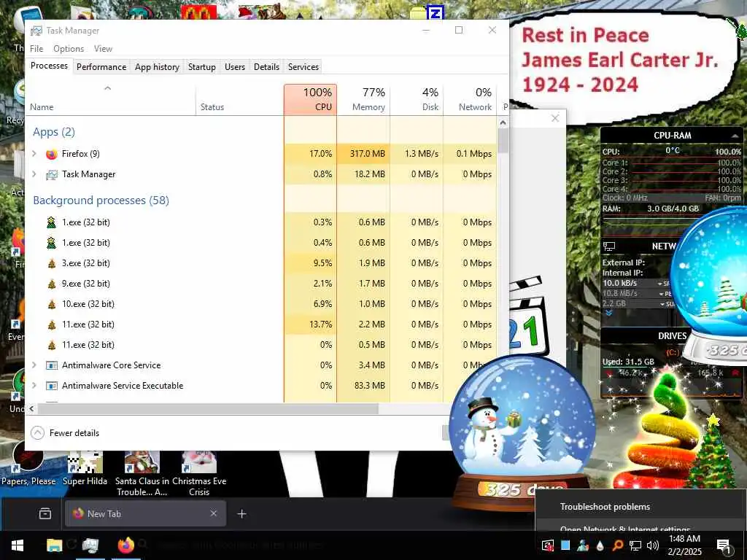The width and height of the screenshot is (747, 560).
Task: Sort processes by the Disk column
Action: [417, 99]
